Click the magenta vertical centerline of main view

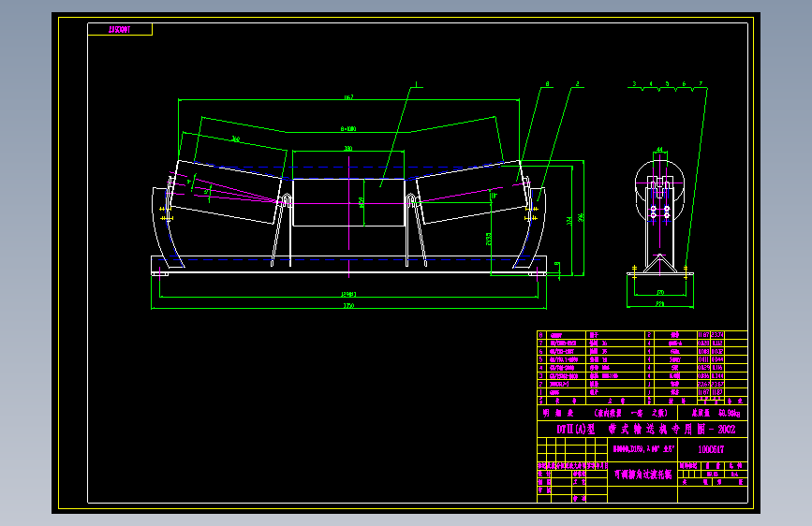[x=348, y=217]
